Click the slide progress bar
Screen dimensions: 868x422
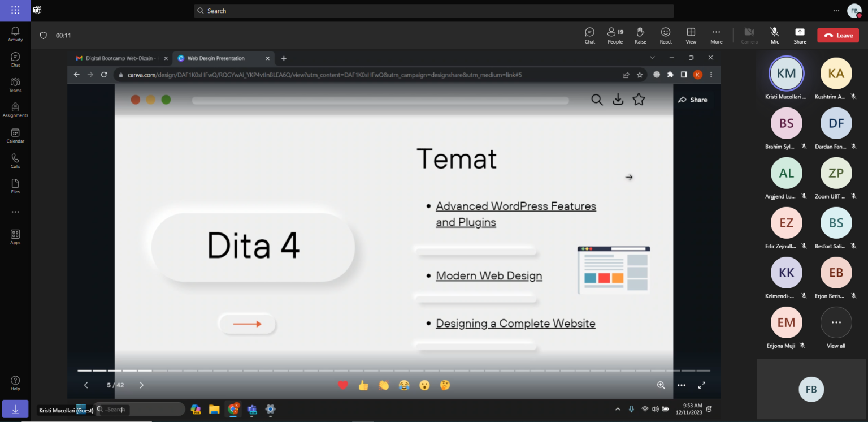pyautogui.click(x=393, y=371)
